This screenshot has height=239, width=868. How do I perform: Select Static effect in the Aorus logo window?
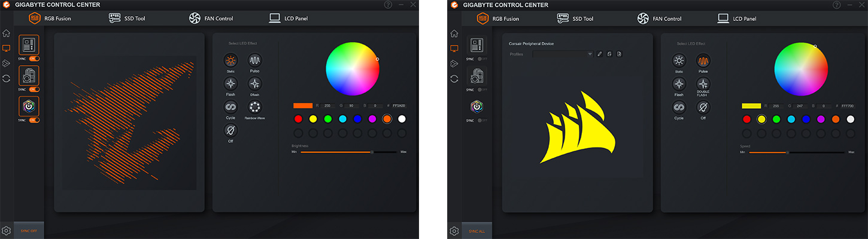230,60
